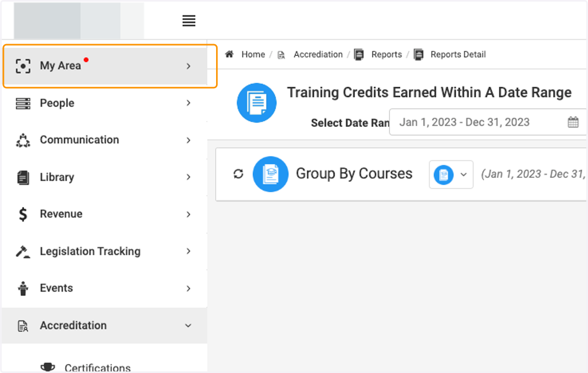Click the Library book icon
Viewport: 588px width, 373px height.
[x=23, y=177]
